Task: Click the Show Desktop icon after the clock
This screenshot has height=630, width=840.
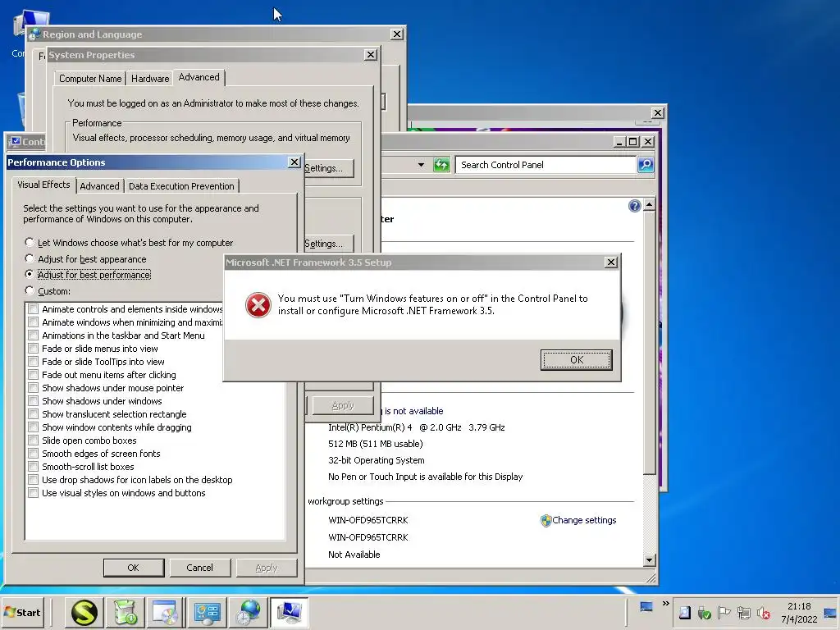Action: click(x=831, y=613)
